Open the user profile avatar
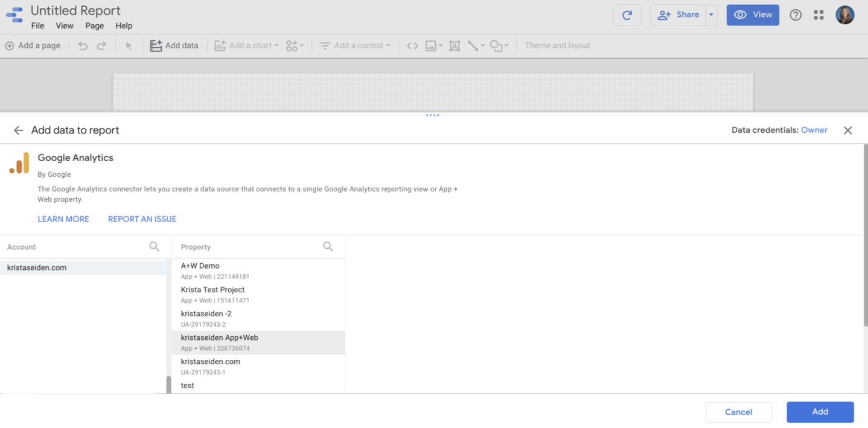This screenshot has height=428, width=868. (x=844, y=15)
